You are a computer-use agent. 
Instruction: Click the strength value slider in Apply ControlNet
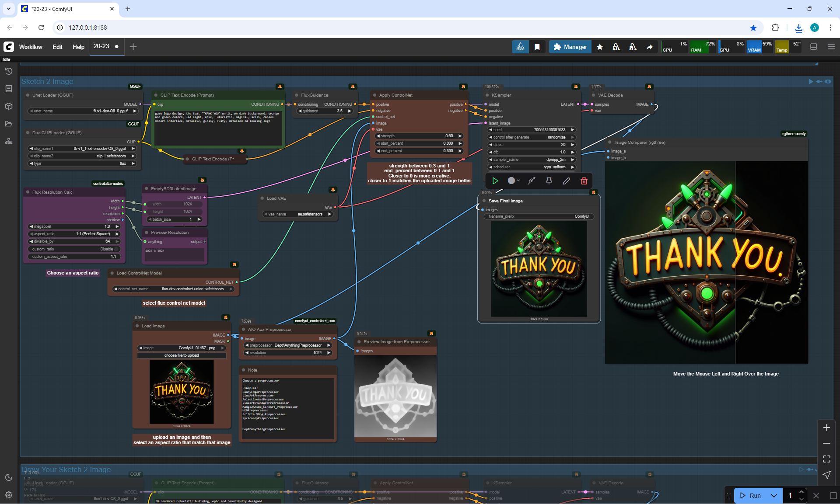click(x=419, y=136)
